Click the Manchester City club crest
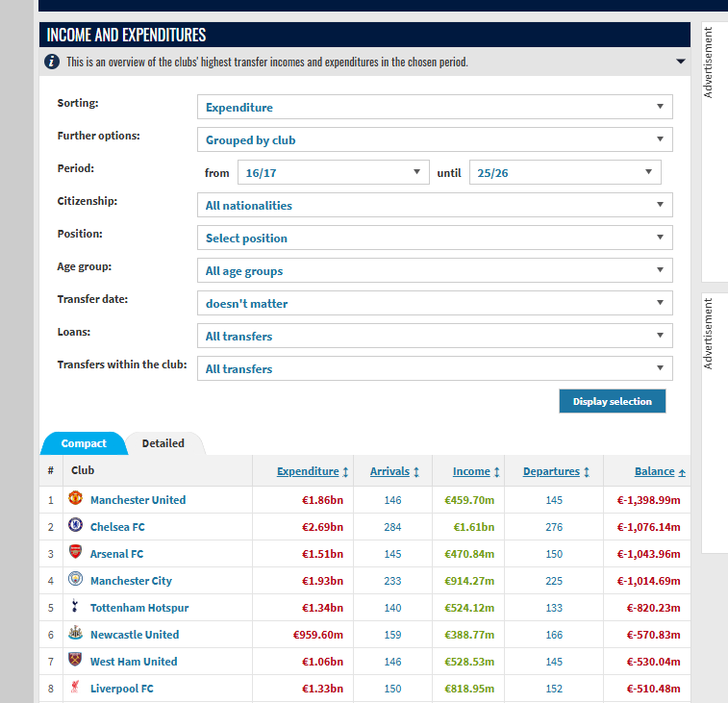This screenshot has width=728, height=703. tap(75, 579)
